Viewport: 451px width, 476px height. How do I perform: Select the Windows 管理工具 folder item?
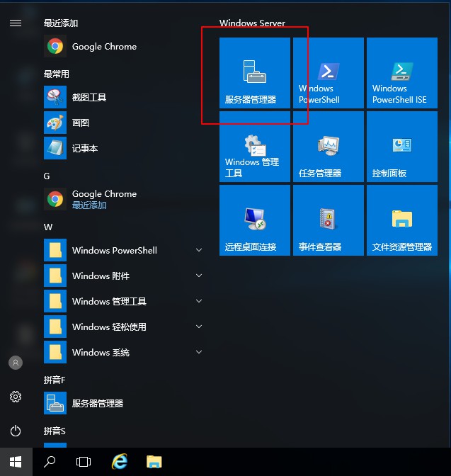[x=125, y=301]
